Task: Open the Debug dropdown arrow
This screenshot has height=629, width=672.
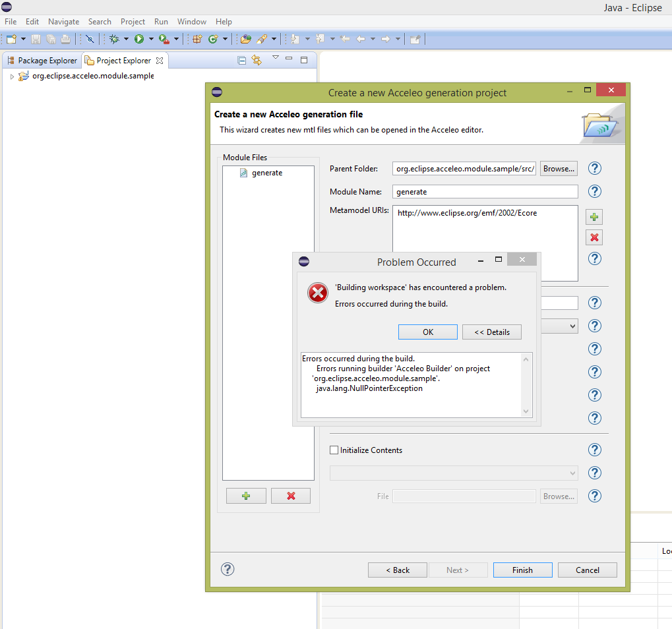Action: (x=126, y=39)
